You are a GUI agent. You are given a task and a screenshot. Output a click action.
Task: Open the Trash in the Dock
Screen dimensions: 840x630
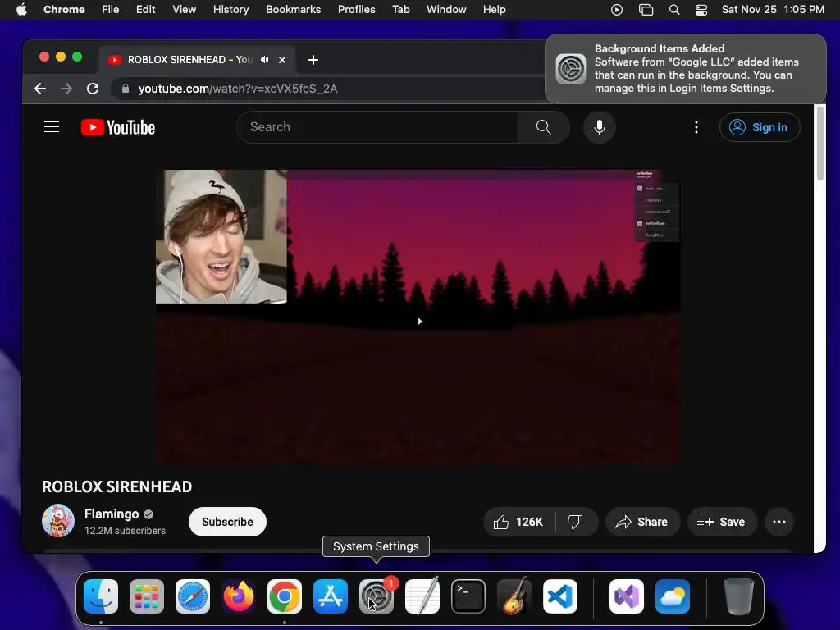[739, 596]
